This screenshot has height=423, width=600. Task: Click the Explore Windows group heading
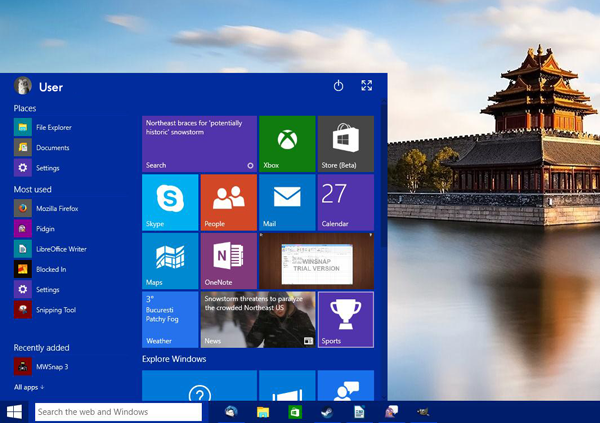(x=174, y=359)
